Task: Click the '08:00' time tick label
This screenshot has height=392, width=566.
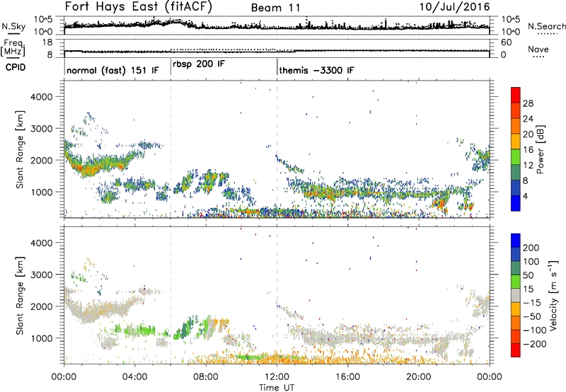Action: tap(206, 376)
